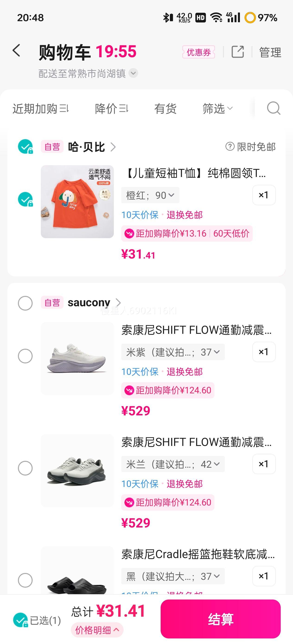The width and height of the screenshot is (293, 644).
Task: Expand the delivery address dropdown 常熟市尚湖镇
Action: (133, 73)
